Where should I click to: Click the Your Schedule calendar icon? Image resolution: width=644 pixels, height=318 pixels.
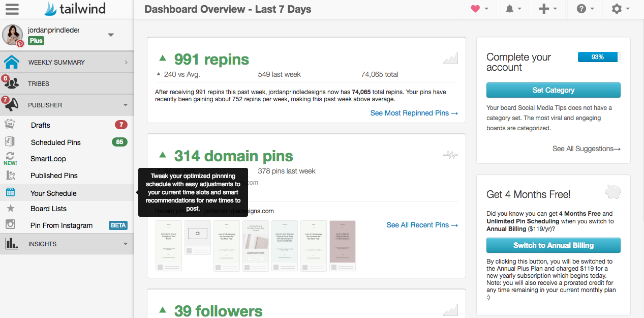[x=10, y=192]
